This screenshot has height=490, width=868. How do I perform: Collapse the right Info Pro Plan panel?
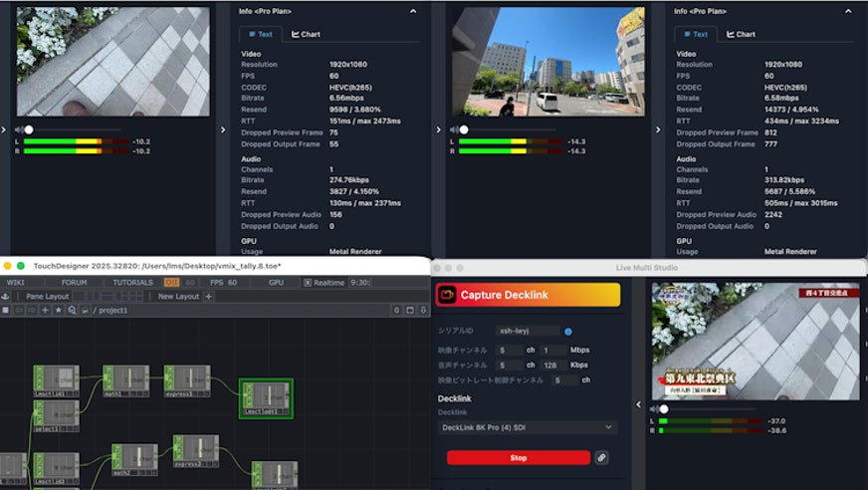(x=848, y=11)
